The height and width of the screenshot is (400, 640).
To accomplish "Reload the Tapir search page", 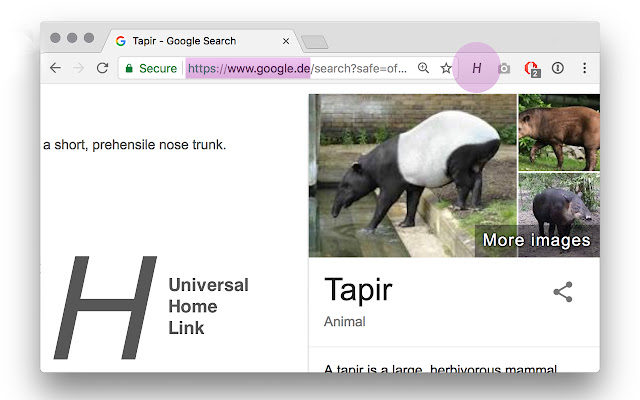I will point(102,68).
